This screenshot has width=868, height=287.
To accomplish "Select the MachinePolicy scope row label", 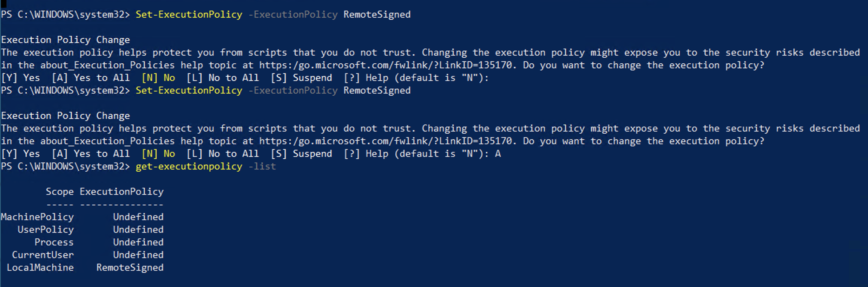I will click(38, 217).
